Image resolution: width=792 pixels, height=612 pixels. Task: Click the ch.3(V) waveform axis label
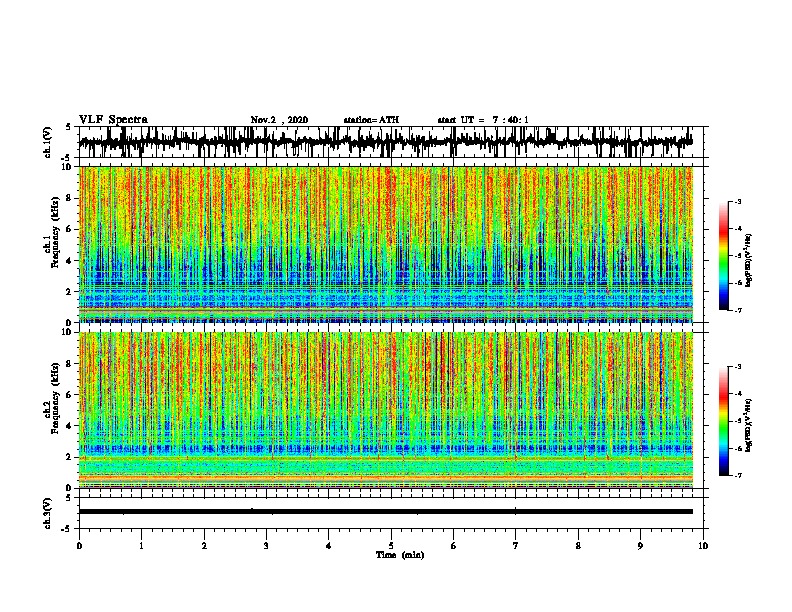coord(48,513)
